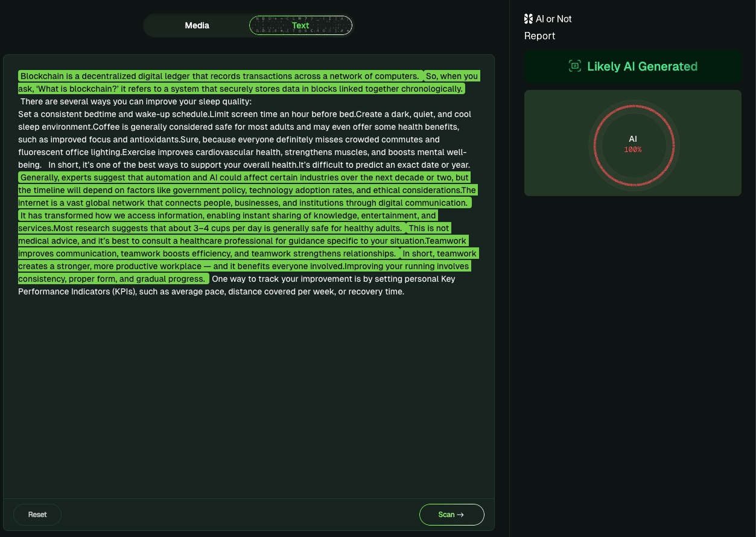The width and height of the screenshot is (756, 537).
Task: Start analysis with the Scan button
Action: click(x=452, y=515)
